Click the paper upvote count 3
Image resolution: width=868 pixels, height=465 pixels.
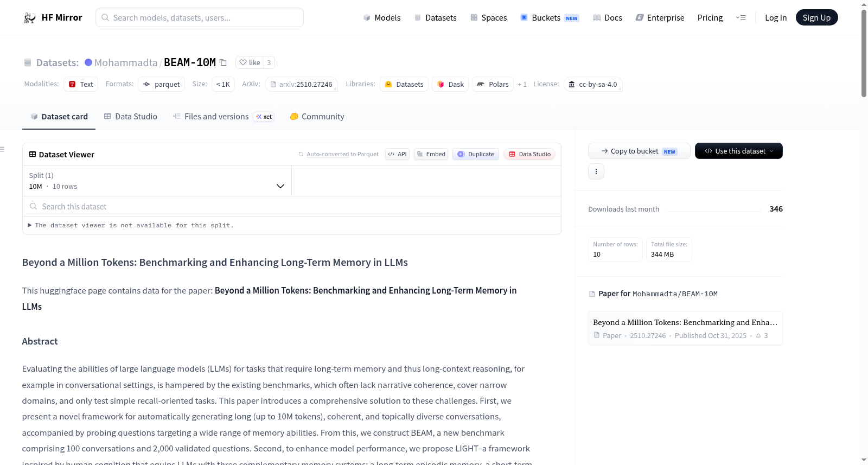pyautogui.click(x=762, y=336)
